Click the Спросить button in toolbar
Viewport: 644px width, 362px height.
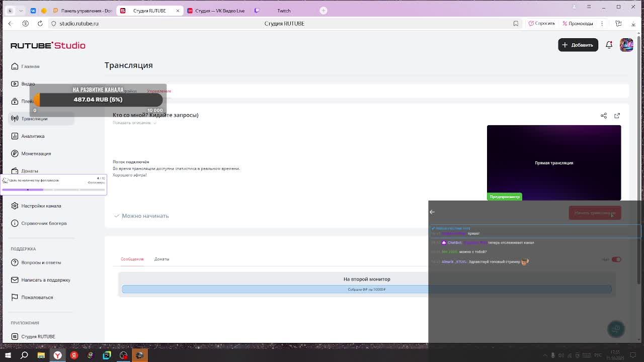coord(541,23)
